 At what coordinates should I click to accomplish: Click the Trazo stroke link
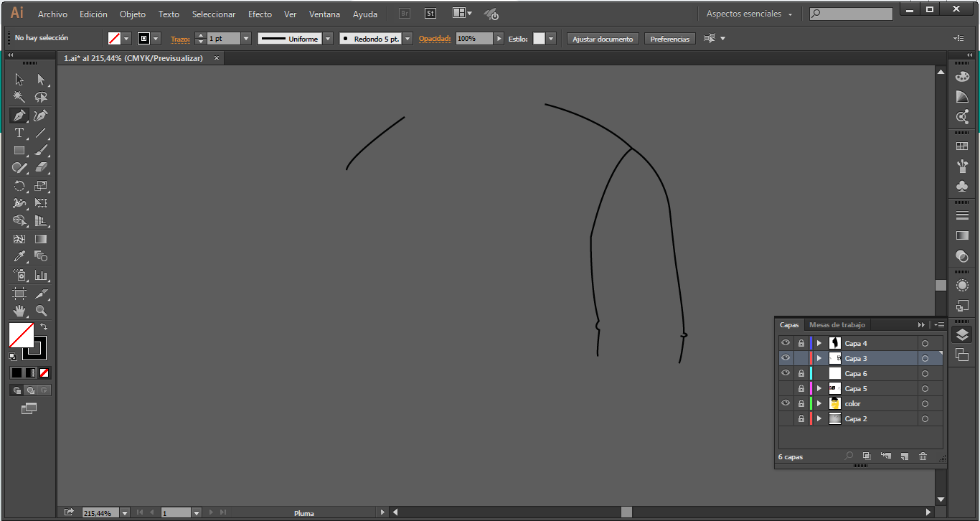pyautogui.click(x=180, y=39)
